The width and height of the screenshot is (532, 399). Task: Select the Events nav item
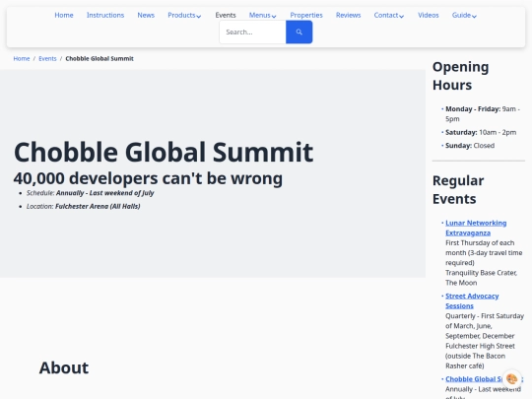(226, 15)
